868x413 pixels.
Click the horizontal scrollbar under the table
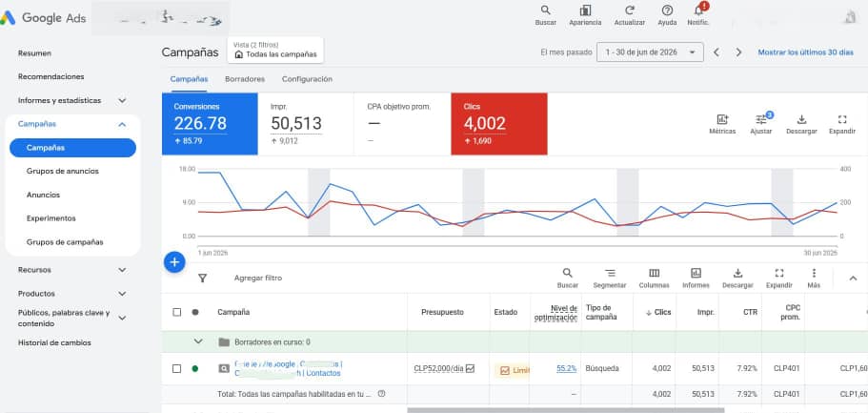coord(566,410)
